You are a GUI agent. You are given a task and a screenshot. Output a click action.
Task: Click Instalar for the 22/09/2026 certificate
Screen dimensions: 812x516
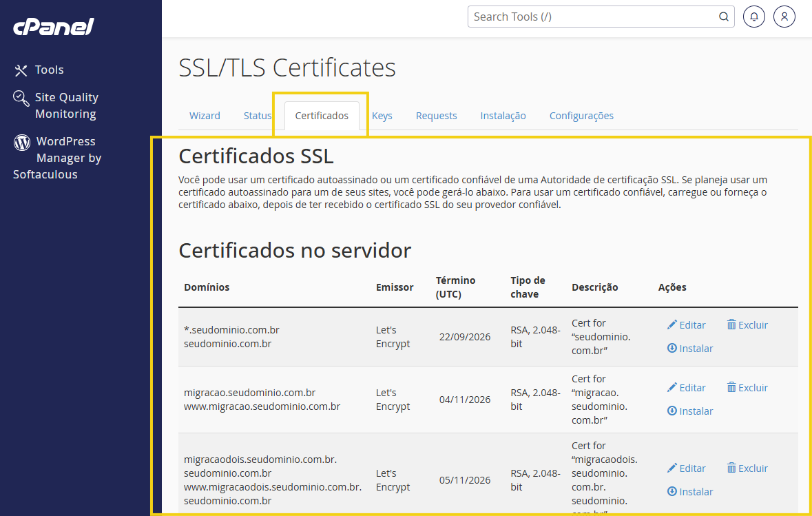(690, 348)
